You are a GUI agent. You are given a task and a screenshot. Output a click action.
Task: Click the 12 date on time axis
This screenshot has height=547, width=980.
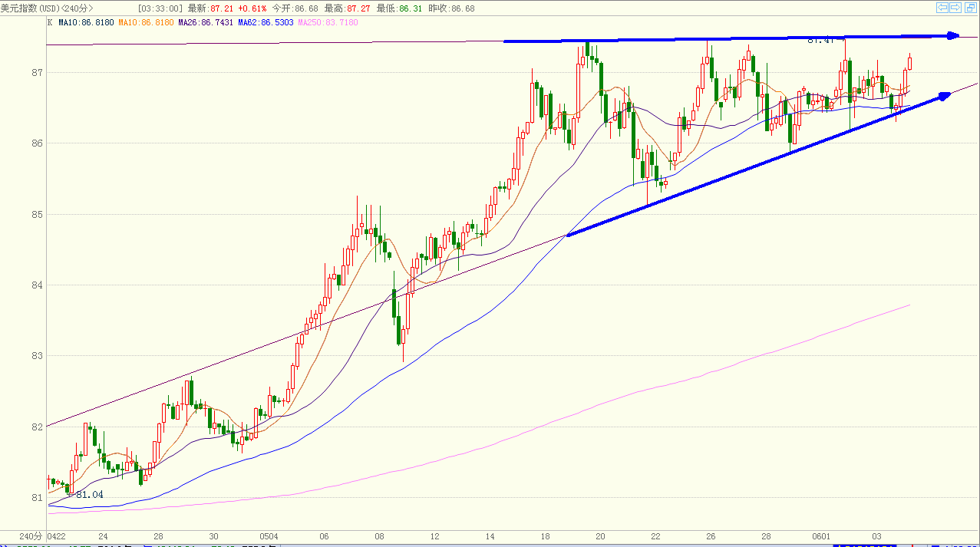click(435, 535)
